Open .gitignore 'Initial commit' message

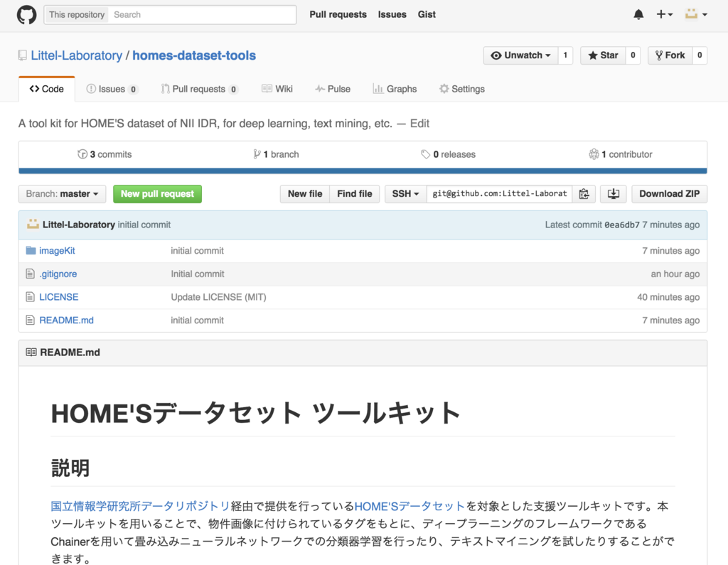[x=198, y=274]
